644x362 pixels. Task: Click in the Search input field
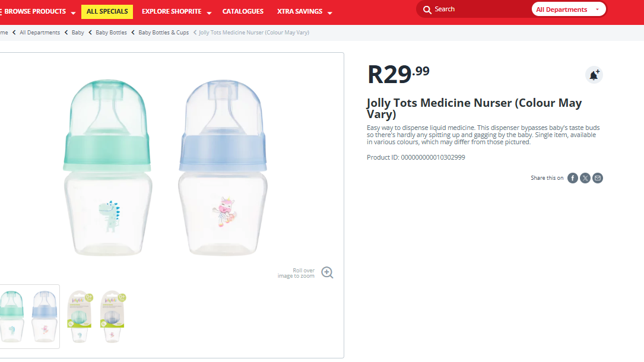pos(481,9)
